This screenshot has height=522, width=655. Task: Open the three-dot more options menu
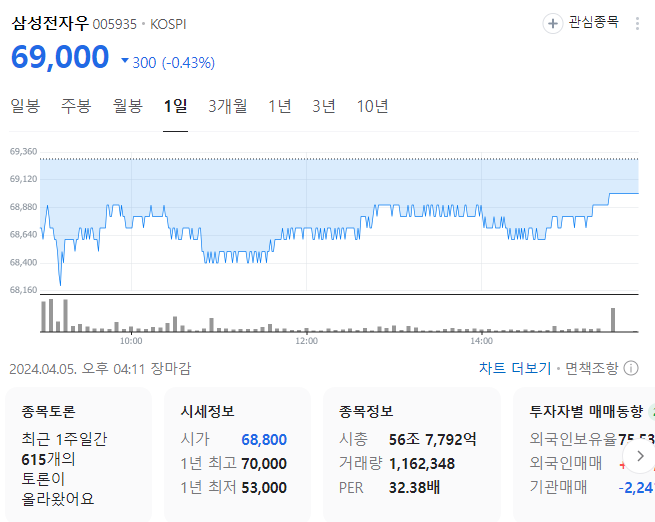(637, 23)
